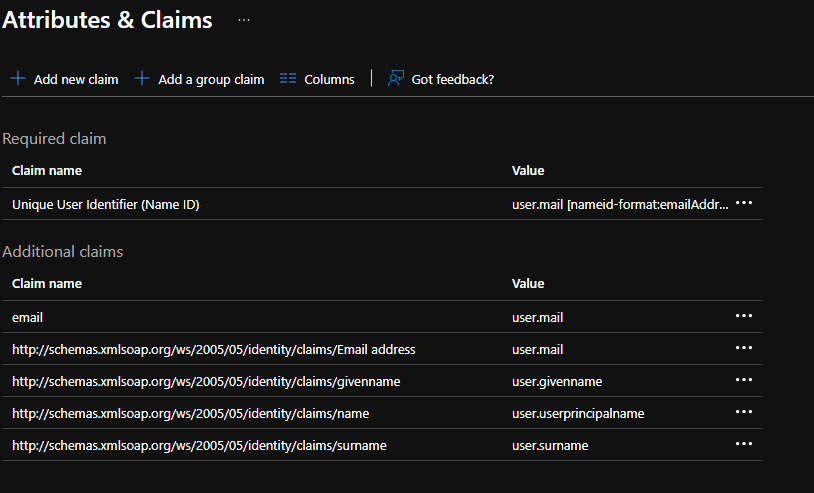Select the claims/surname claim name
The width and height of the screenshot is (814, 493).
tap(199, 446)
